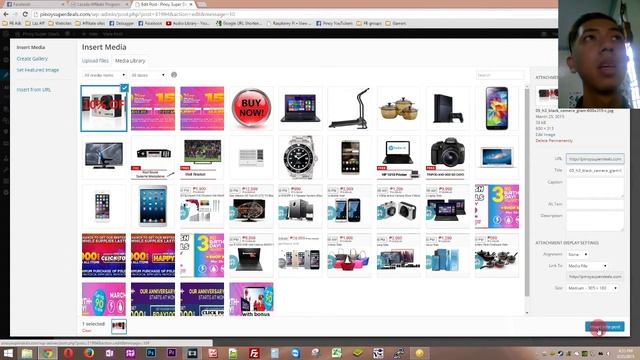Open the Raspberry Pi bookmark

click(x=289, y=24)
